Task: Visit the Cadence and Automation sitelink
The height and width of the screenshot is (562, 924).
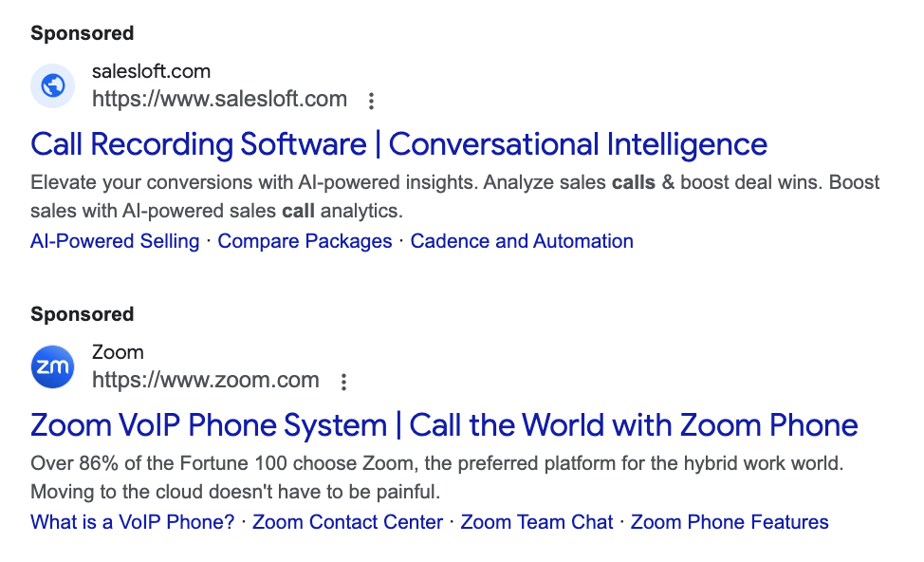Action: coord(522,241)
